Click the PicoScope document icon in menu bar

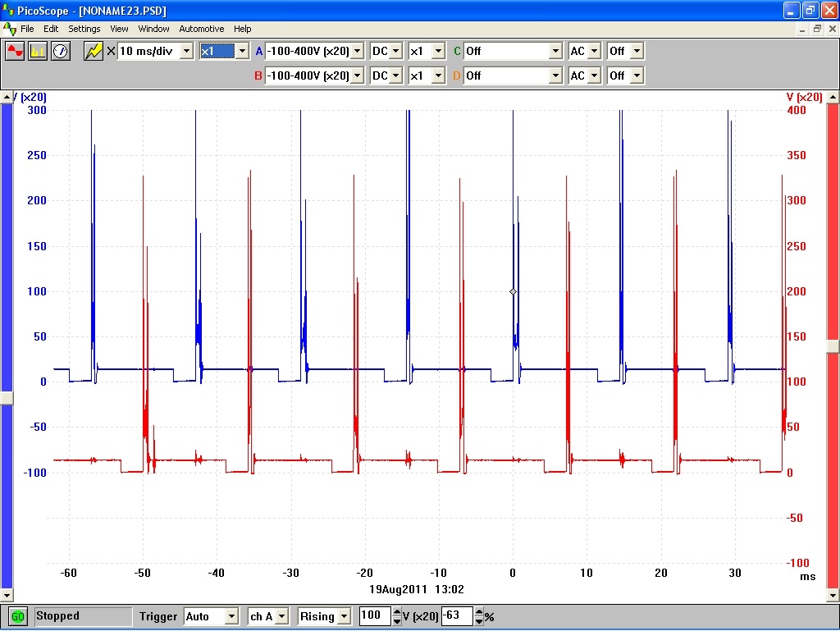click(9, 29)
